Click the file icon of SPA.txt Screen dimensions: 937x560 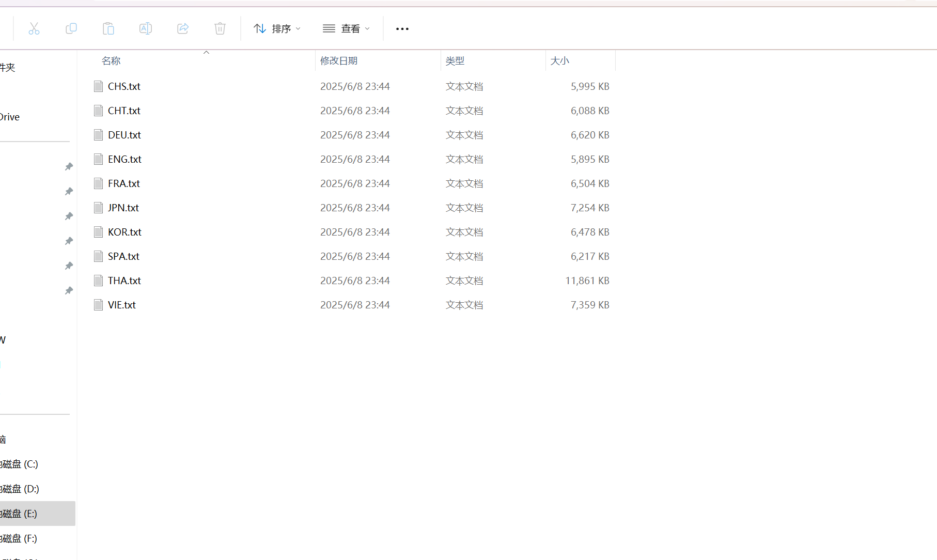coord(99,256)
